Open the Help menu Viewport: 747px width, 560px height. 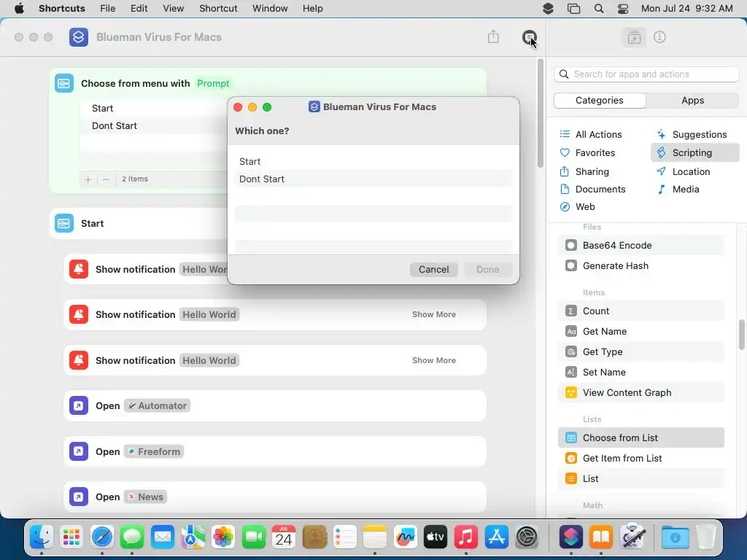pyautogui.click(x=312, y=9)
